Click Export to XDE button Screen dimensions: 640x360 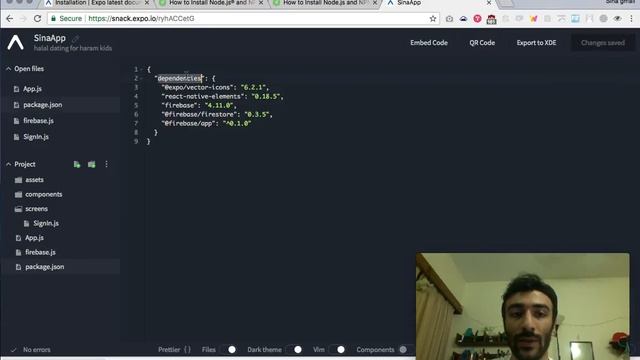pyautogui.click(x=536, y=42)
